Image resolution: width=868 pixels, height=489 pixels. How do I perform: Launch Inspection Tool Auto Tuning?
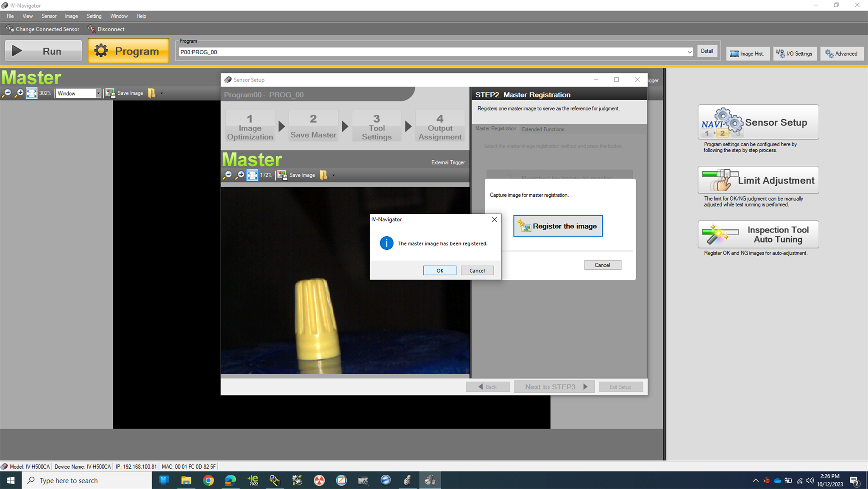pyautogui.click(x=758, y=234)
